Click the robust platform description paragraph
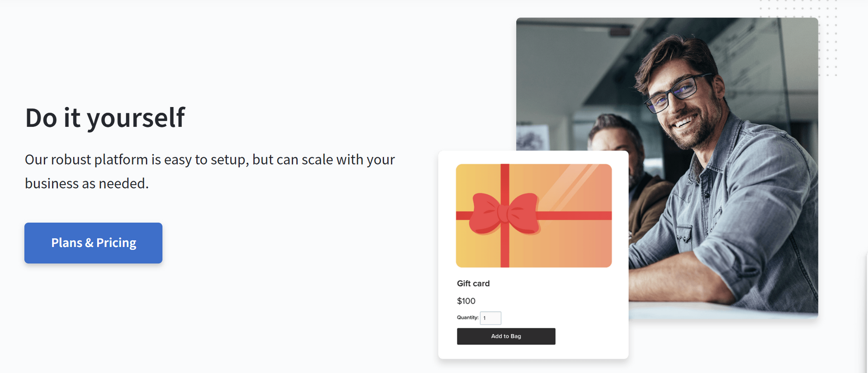This screenshot has height=373, width=868. [x=210, y=171]
